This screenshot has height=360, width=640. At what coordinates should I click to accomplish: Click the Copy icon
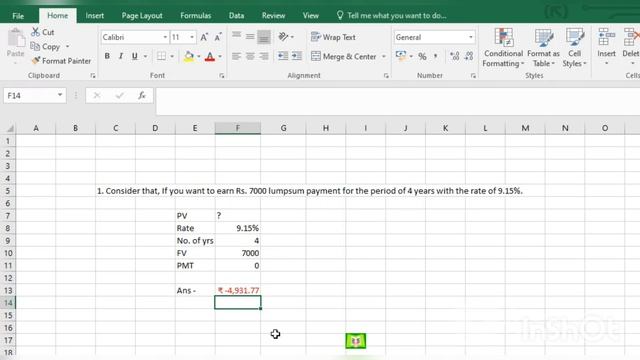[35, 47]
